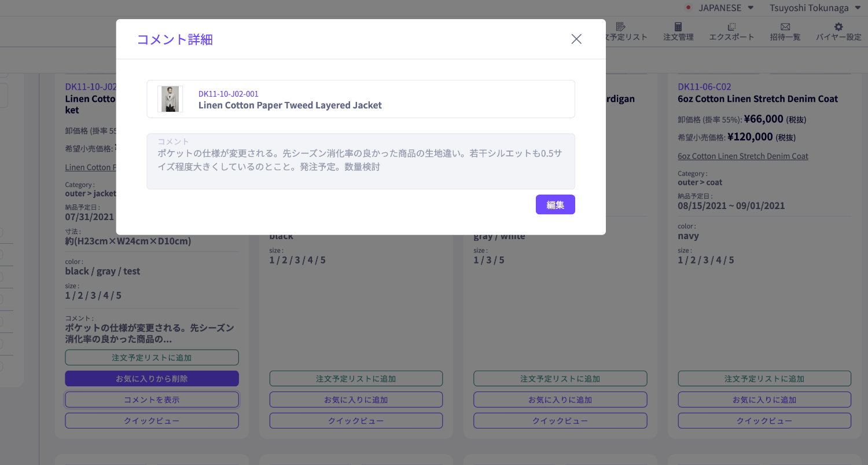Click お気に入りに追加 on the navy Denim Coat card

point(764,400)
